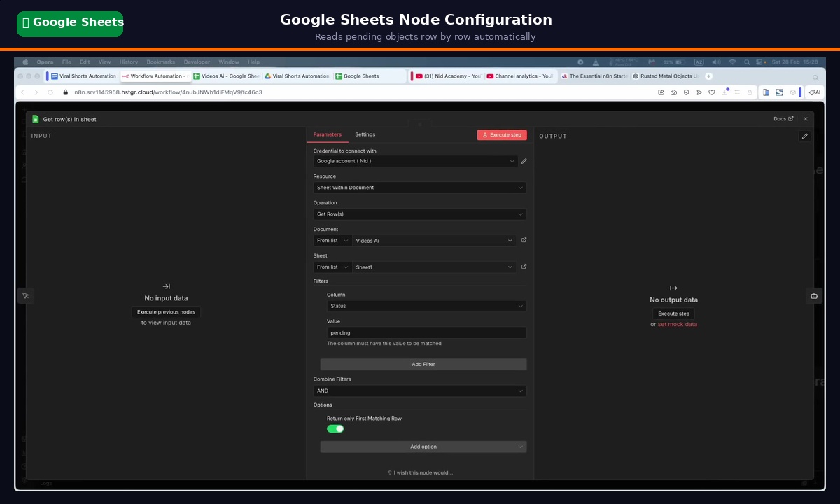
Task: Open the Videos Ai document external link icon
Action: point(524,240)
